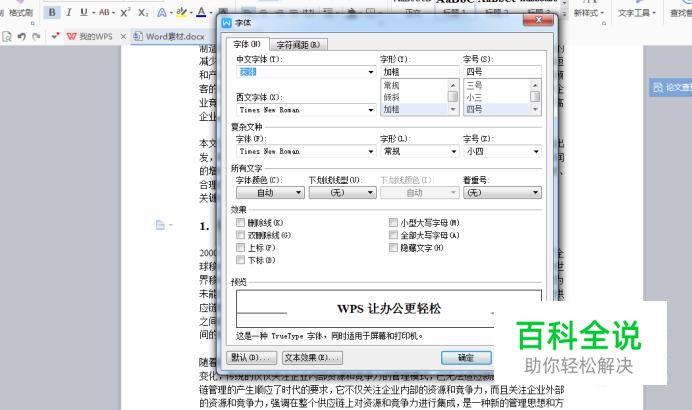Open the 新样式 dropdown
692x410 pixels.
pyautogui.click(x=588, y=13)
